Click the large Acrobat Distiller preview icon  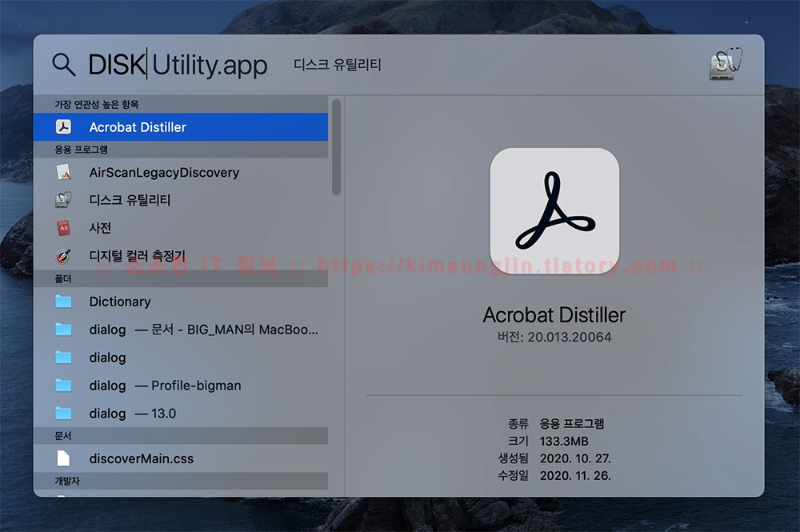click(x=554, y=210)
